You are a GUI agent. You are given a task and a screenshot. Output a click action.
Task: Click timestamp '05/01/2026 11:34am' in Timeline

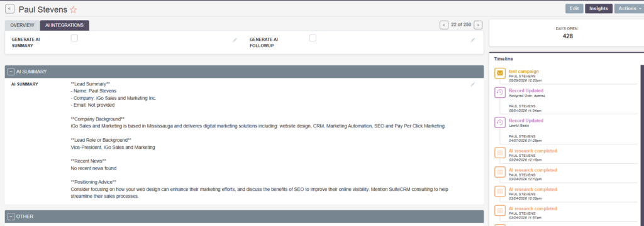point(525,110)
